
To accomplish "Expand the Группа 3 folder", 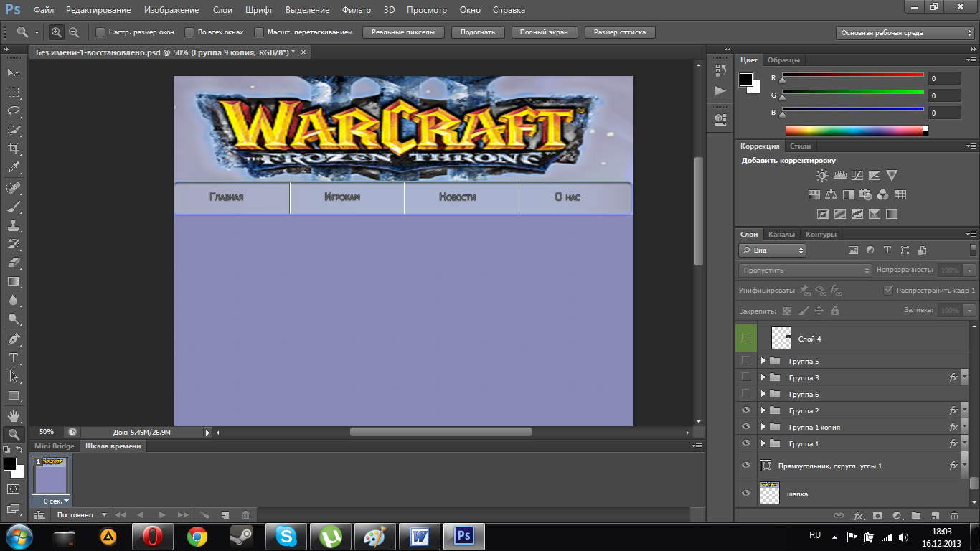I will coord(763,377).
